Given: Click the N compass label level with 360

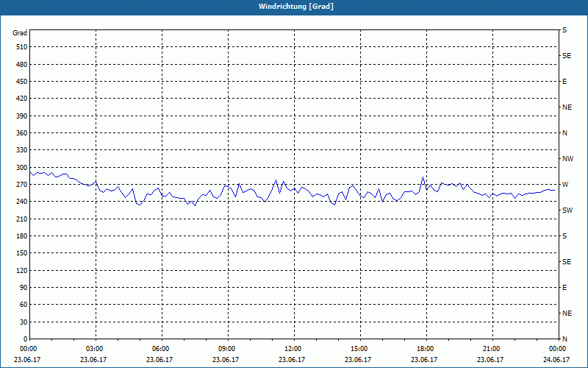Looking at the screenshot, I should (x=564, y=133).
